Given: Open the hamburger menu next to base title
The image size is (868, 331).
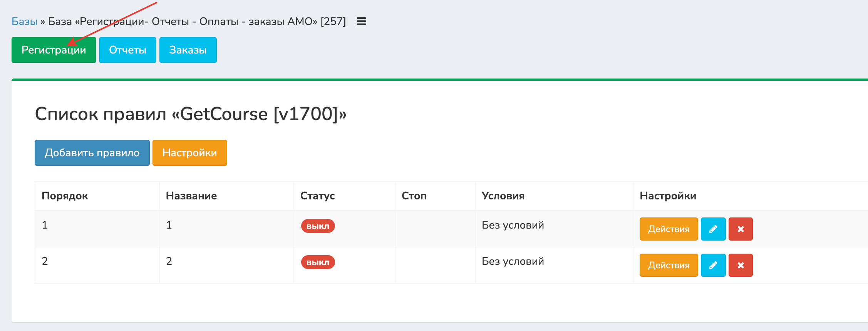Looking at the screenshot, I should pos(361,22).
